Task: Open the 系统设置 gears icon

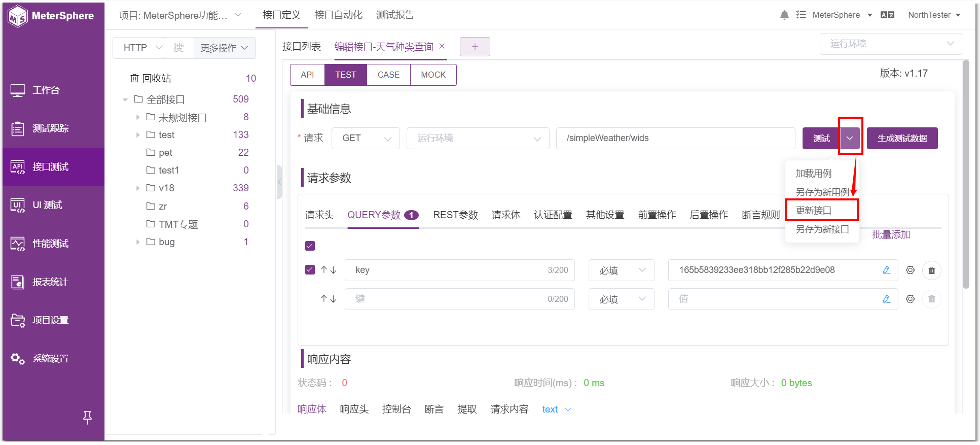Action: (18, 358)
